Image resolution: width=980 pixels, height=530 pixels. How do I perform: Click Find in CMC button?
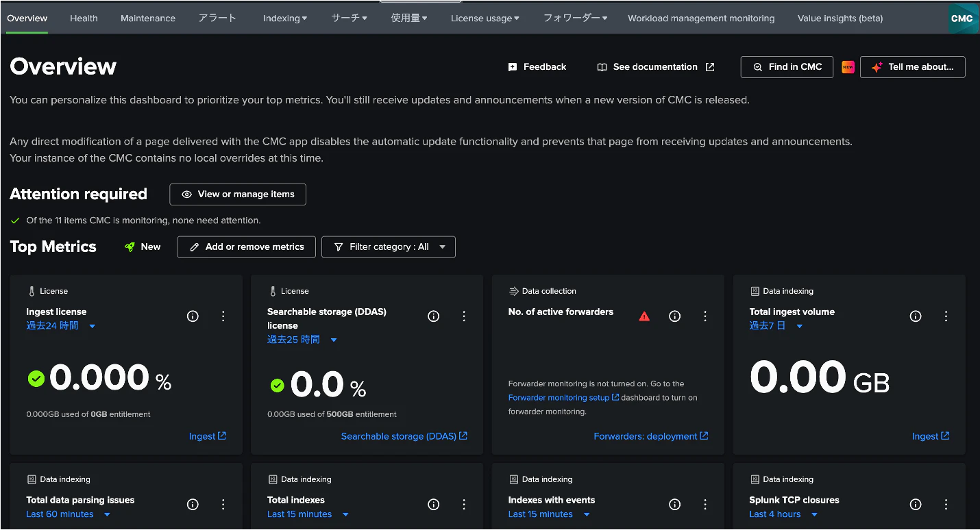[x=787, y=67]
